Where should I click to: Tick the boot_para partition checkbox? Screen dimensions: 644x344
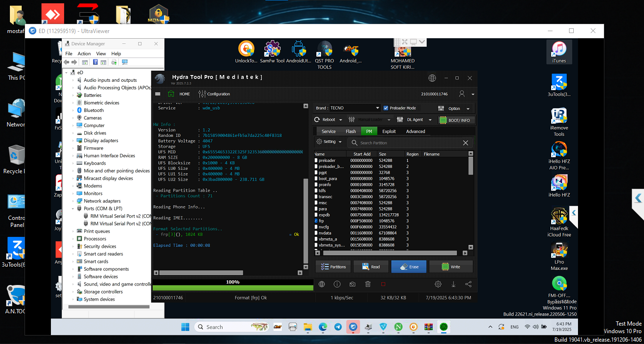(x=316, y=179)
